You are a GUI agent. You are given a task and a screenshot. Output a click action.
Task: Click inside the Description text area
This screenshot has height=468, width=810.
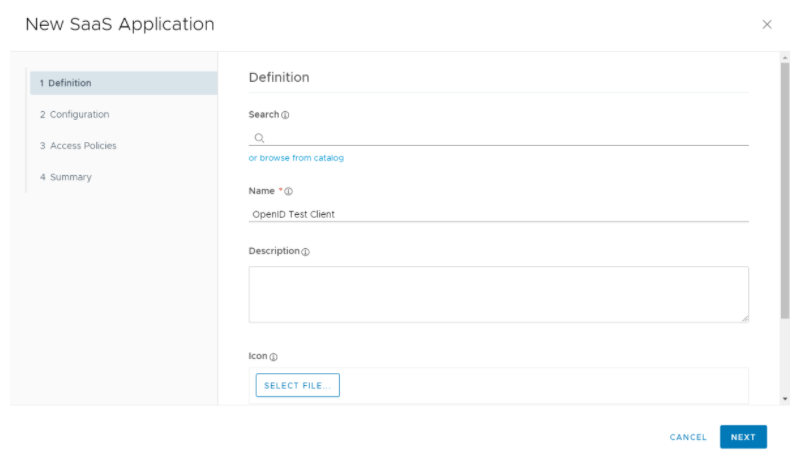(x=498, y=294)
